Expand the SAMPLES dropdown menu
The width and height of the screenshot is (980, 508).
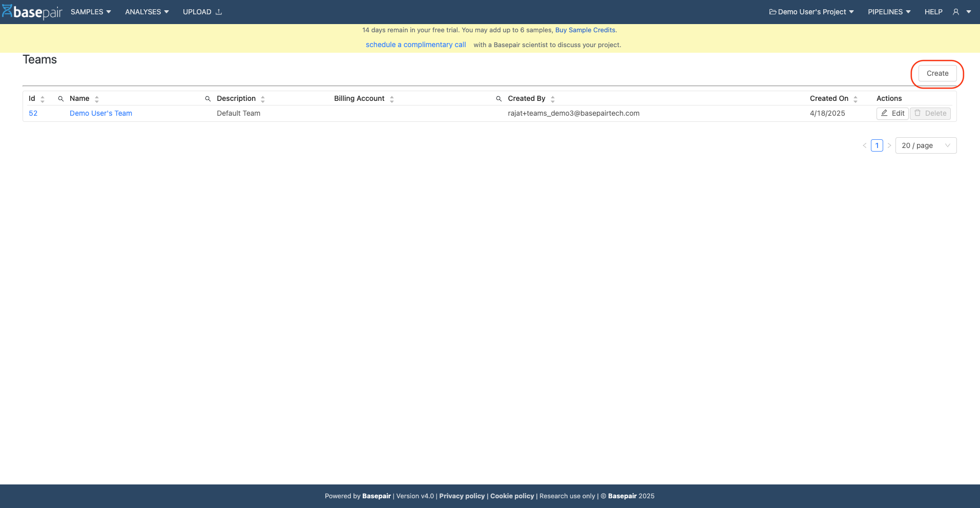click(x=91, y=12)
